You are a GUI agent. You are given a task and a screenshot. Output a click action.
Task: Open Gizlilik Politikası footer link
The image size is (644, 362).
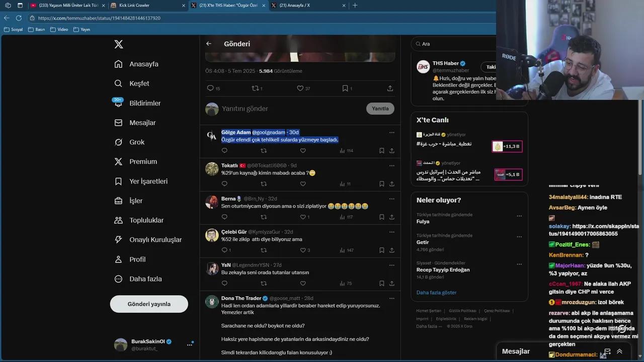click(462, 311)
